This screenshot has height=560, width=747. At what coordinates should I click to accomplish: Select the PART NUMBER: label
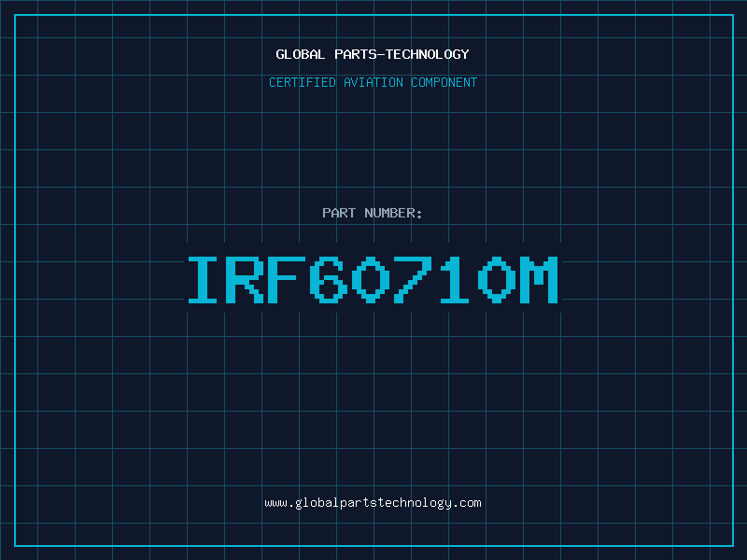tap(373, 213)
